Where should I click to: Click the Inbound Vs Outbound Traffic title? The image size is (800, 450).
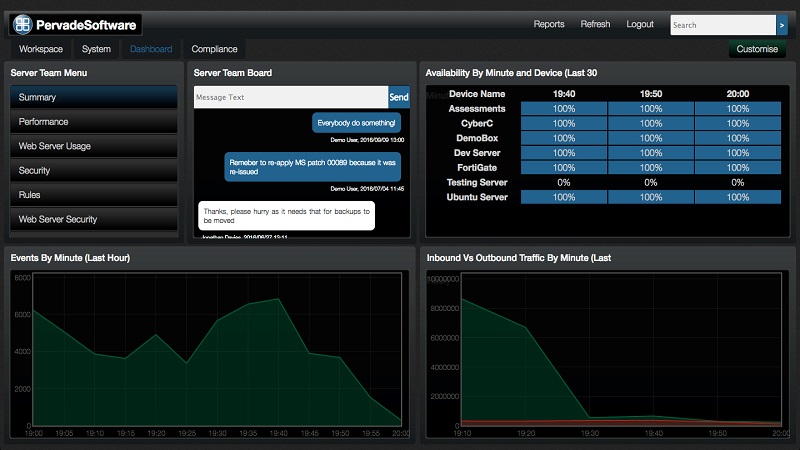(519, 258)
